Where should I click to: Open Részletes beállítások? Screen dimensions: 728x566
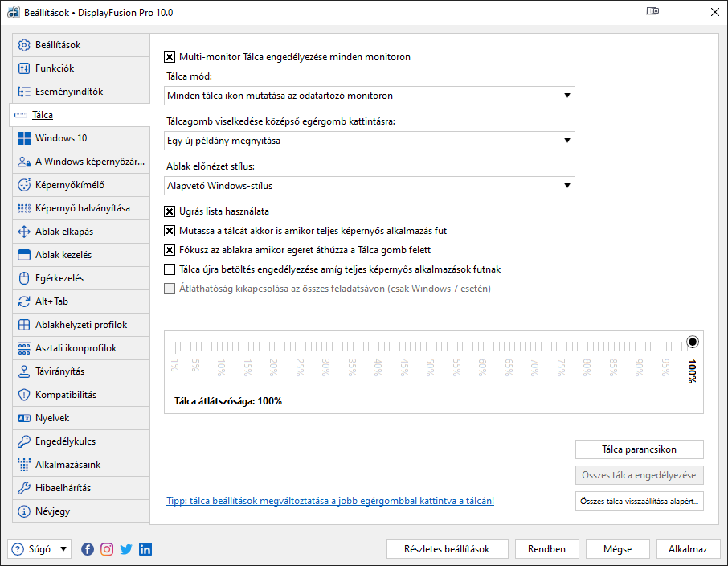coord(447,549)
